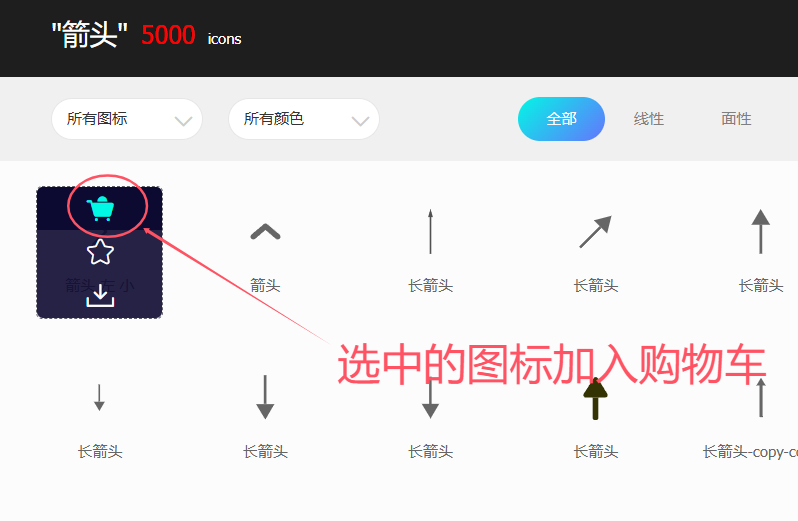Switch to the 线性 filter tab

click(649, 119)
